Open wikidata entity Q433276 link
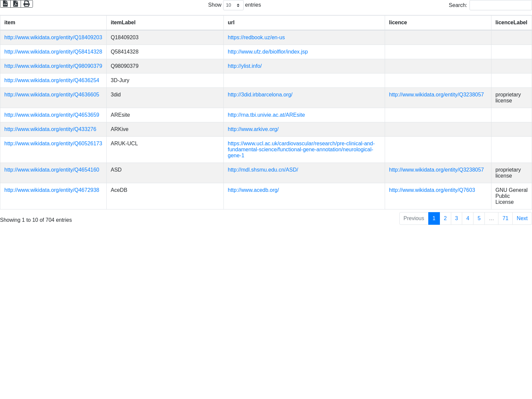The height and width of the screenshot is (399, 532). 50,129
